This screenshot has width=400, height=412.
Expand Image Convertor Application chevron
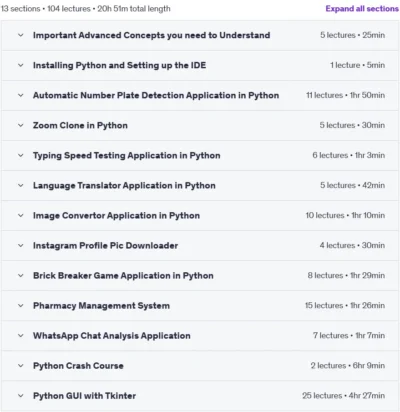click(x=21, y=215)
